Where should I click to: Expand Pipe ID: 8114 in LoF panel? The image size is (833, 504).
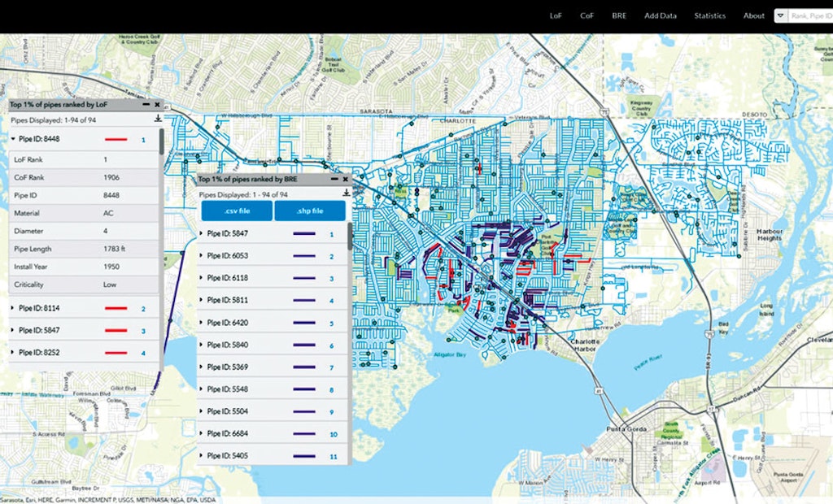pyautogui.click(x=13, y=308)
